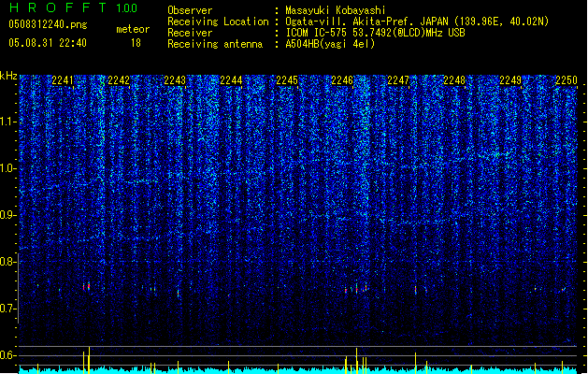The height and width of the screenshot is (374, 588).
Task: Click the kHz axis unit label
Action: pyautogui.click(x=8, y=76)
